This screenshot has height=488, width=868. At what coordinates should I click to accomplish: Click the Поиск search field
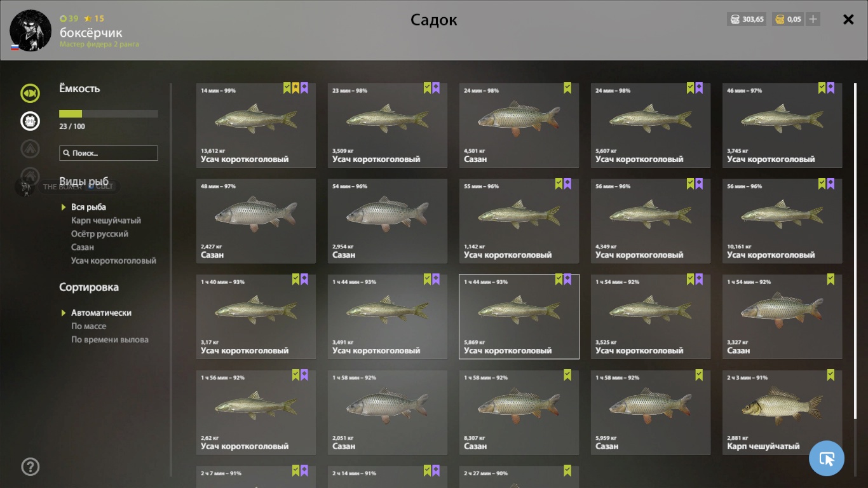pyautogui.click(x=109, y=153)
